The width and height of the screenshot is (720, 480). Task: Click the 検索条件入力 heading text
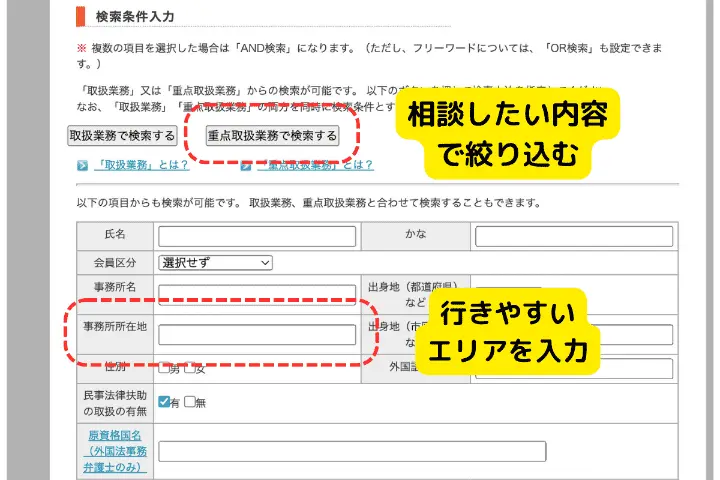[135, 17]
